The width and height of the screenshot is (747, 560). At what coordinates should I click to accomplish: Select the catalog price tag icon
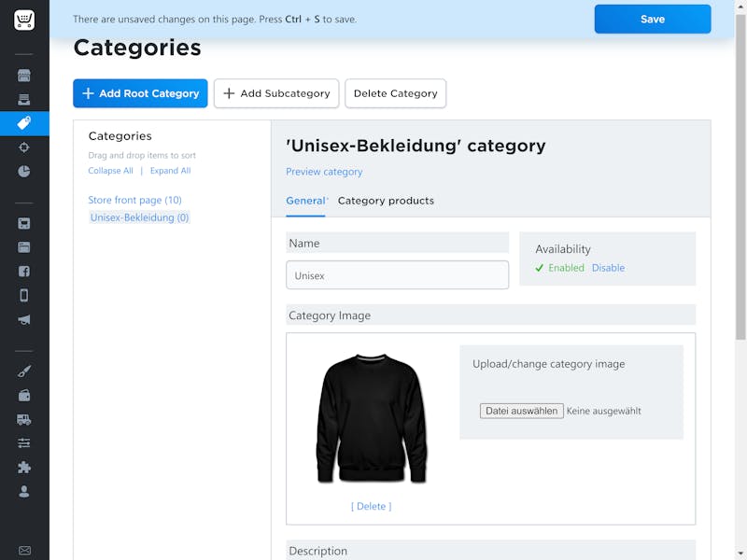click(x=24, y=123)
